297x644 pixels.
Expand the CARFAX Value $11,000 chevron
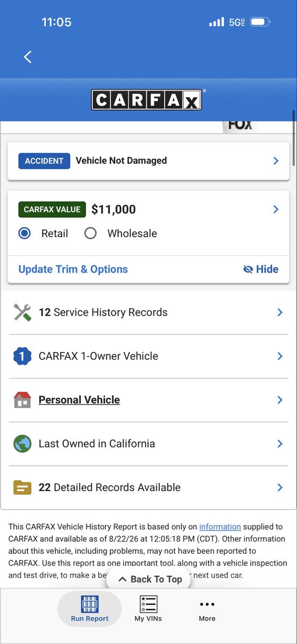[x=276, y=209]
